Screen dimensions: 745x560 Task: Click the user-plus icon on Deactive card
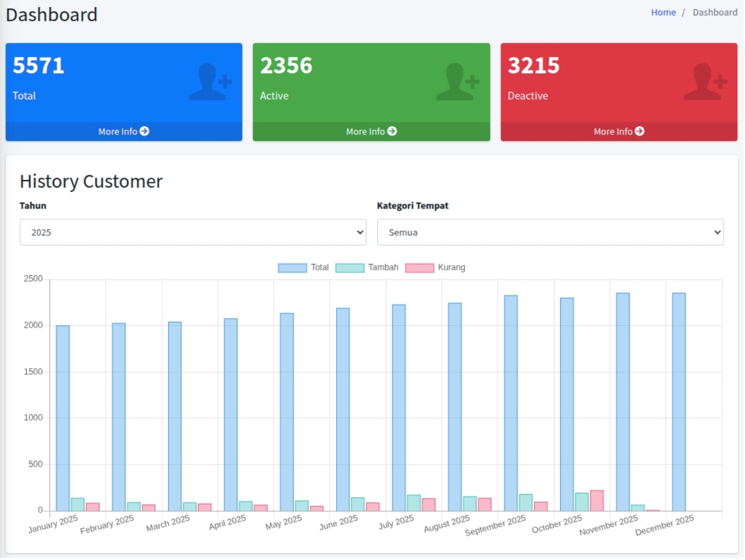(704, 82)
